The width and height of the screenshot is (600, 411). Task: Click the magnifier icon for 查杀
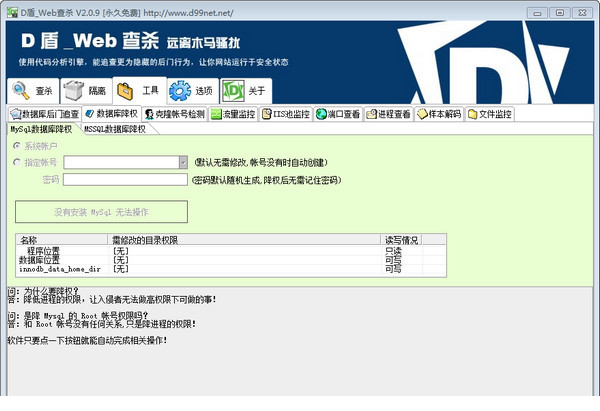click(x=20, y=91)
